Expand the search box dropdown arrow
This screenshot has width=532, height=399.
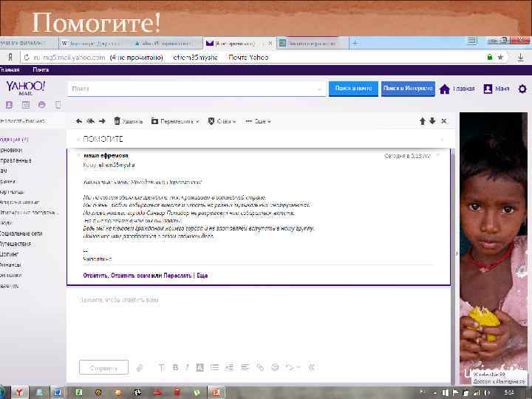[x=319, y=89]
